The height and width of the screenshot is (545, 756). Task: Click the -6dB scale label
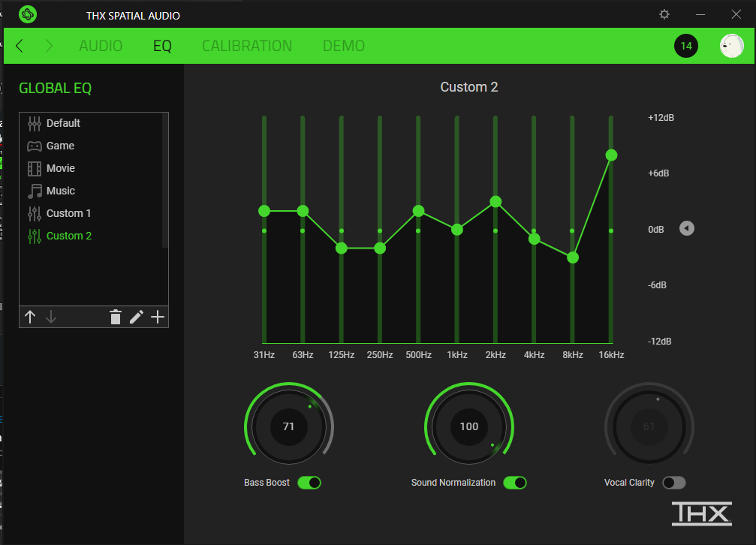[657, 285]
